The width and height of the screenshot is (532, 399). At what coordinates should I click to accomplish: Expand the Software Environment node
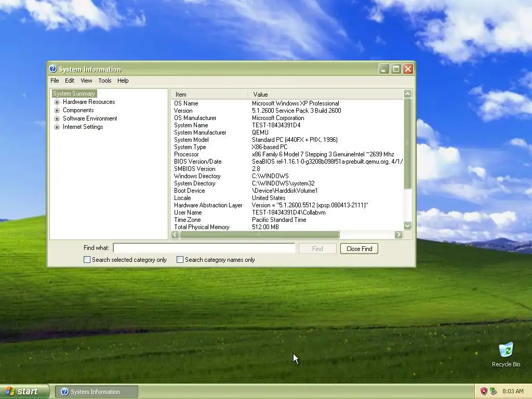57,118
